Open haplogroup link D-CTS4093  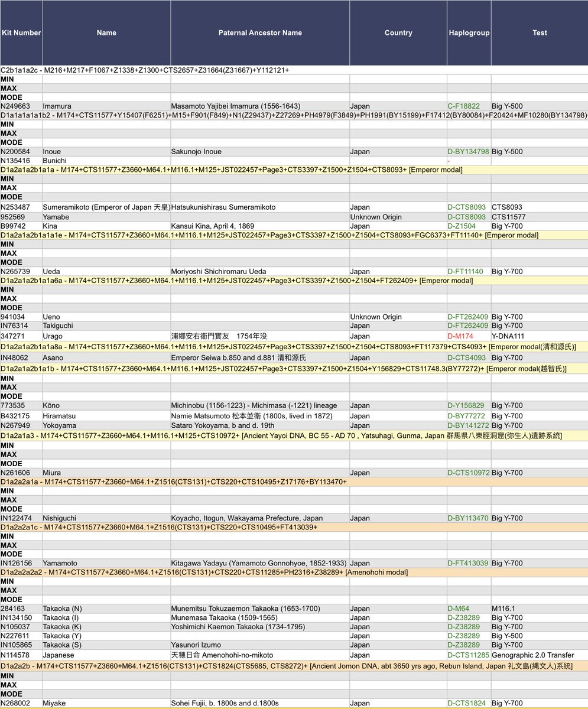coord(467,358)
